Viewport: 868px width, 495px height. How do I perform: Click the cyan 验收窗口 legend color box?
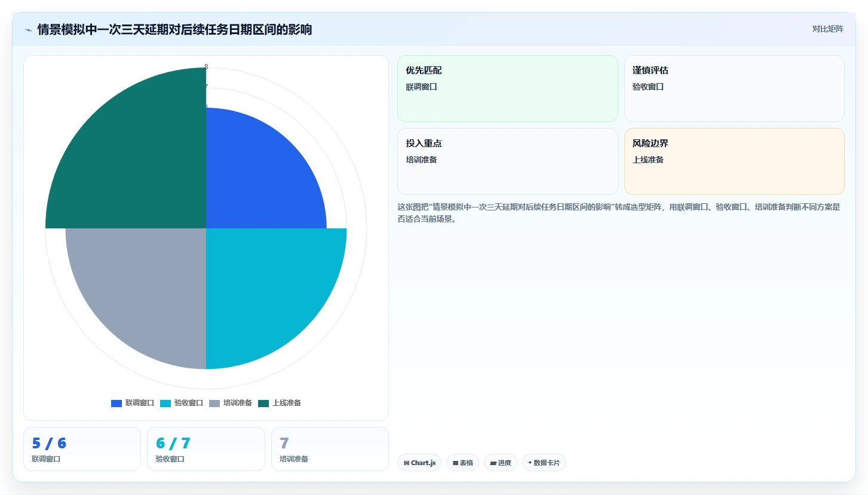(165, 404)
